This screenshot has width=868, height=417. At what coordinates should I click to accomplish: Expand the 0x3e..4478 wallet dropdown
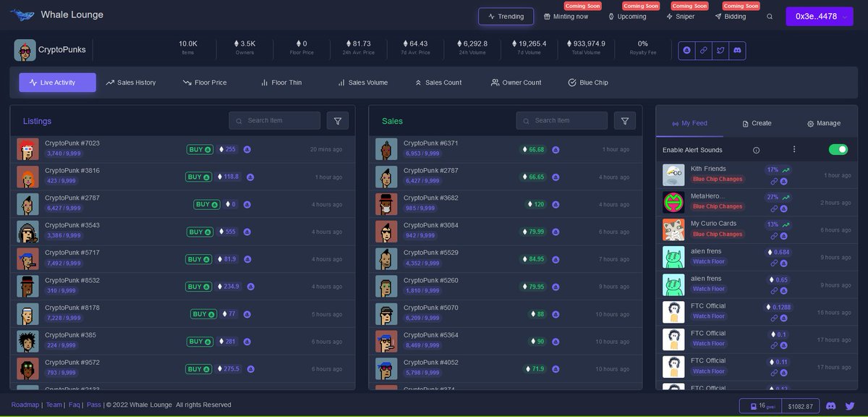820,16
